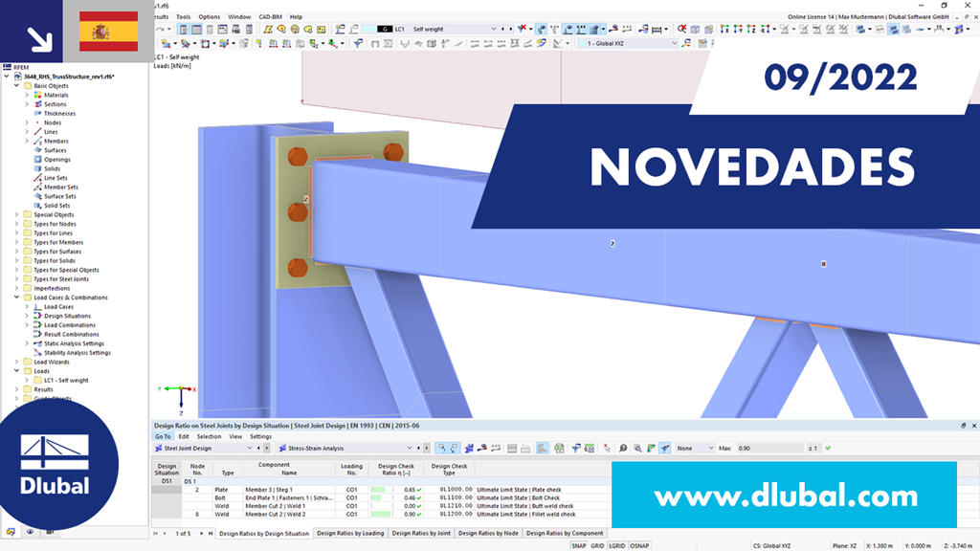This screenshot has height=551, width=980.
Task: Toggle GRID in status bar
Action: [x=597, y=545]
